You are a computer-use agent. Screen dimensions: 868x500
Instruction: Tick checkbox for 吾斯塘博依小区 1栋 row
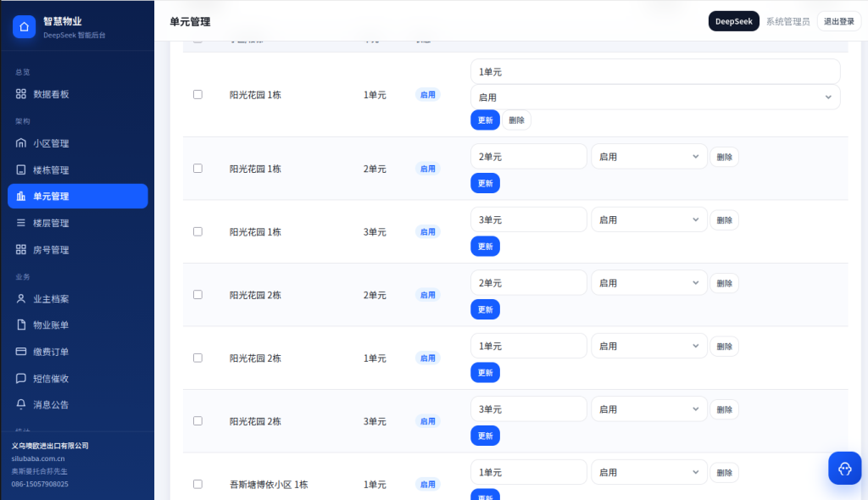198,484
